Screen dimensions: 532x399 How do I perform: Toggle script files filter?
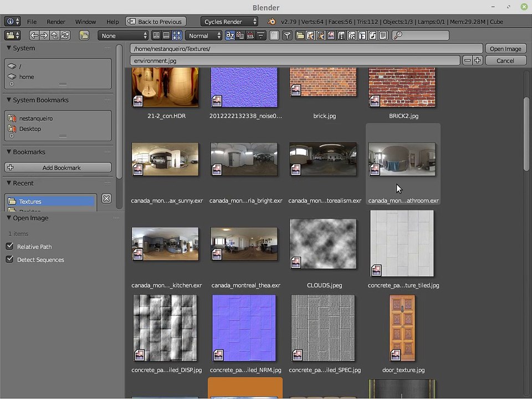pyautogui.click(x=352, y=35)
